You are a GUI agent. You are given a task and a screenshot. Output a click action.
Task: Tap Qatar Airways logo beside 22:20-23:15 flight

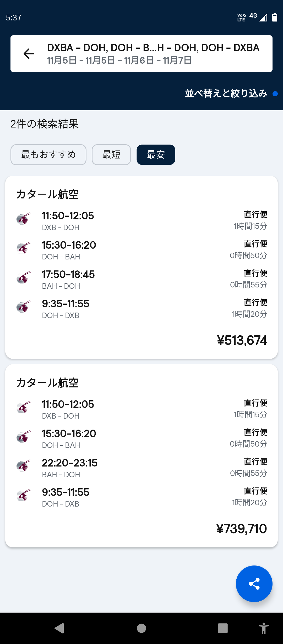24,466
